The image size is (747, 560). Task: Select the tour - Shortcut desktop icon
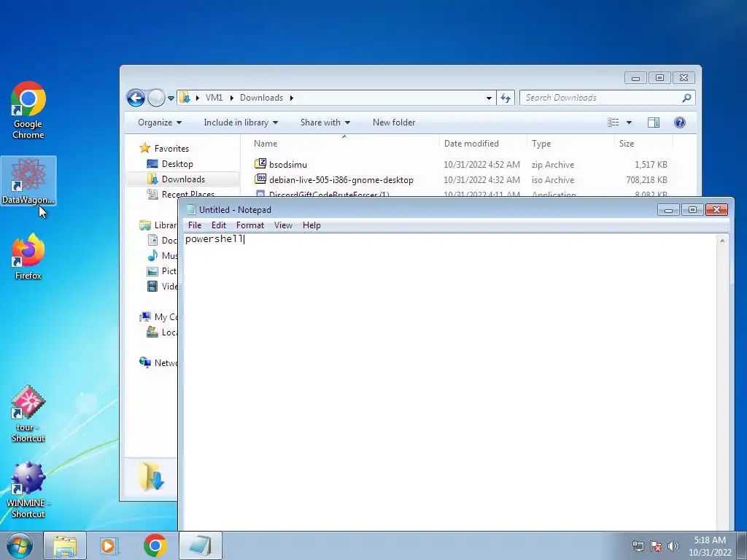click(28, 414)
